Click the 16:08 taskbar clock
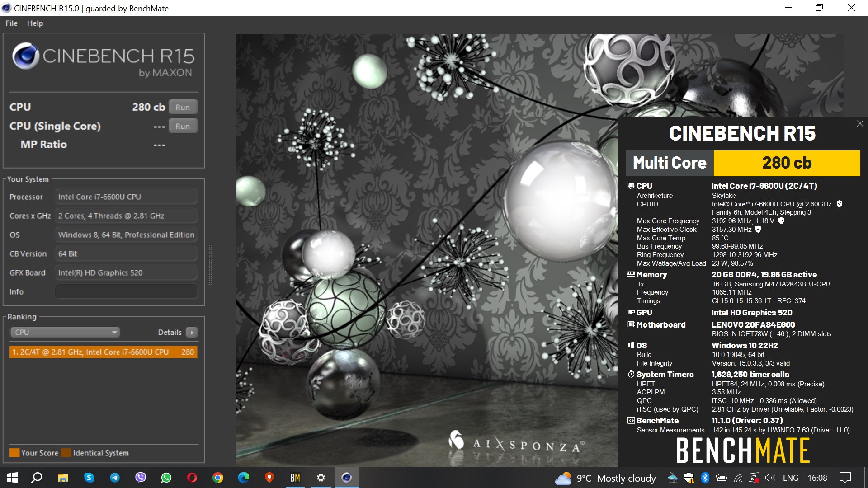Image resolution: width=868 pixels, height=488 pixels. [x=817, y=478]
